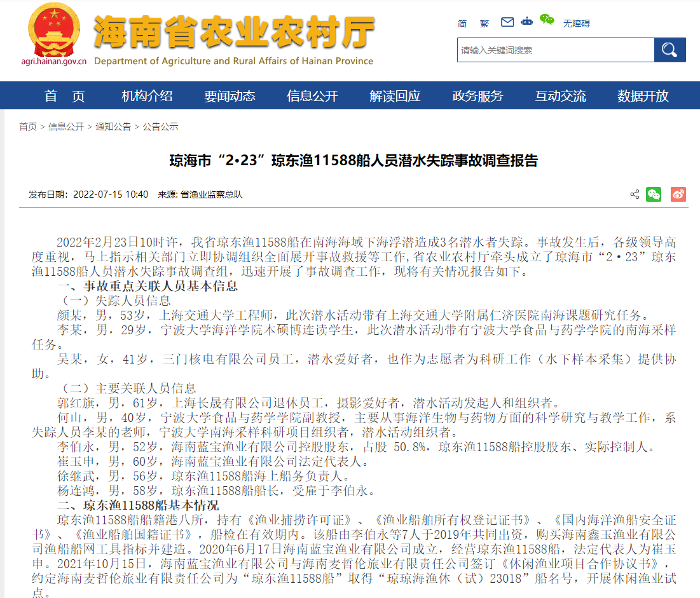700x598 pixels.
Task: Click heading 一、事故重点关联人员基本信息
Action: [x=148, y=286]
